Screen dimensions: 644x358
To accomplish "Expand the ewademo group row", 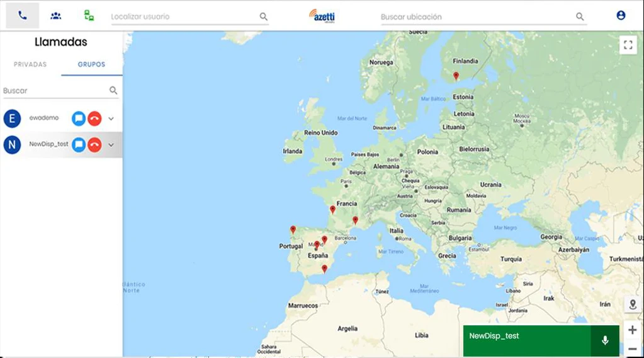I will click(111, 118).
